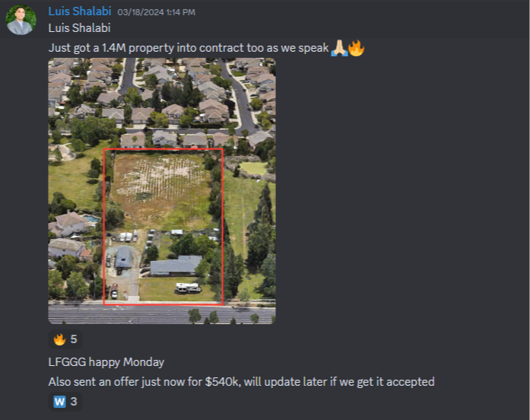Click the blue Luis Shalabi username

coord(80,11)
